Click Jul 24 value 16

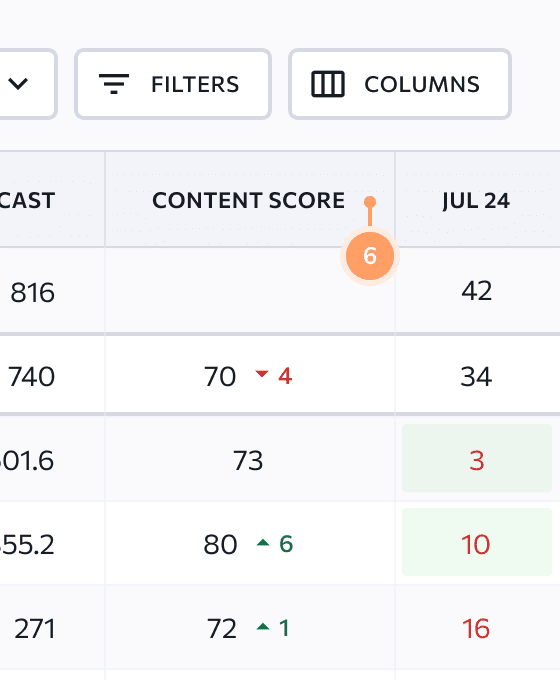pos(476,629)
